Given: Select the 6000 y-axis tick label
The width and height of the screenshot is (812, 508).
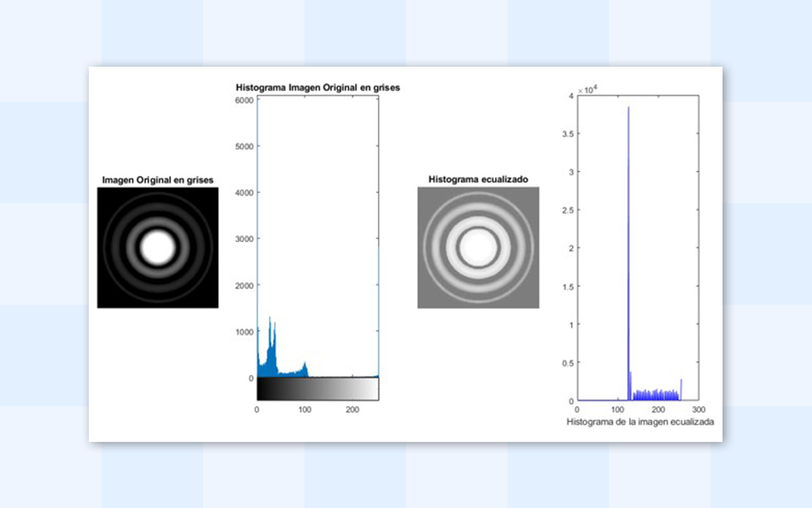Looking at the screenshot, I should tap(246, 100).
